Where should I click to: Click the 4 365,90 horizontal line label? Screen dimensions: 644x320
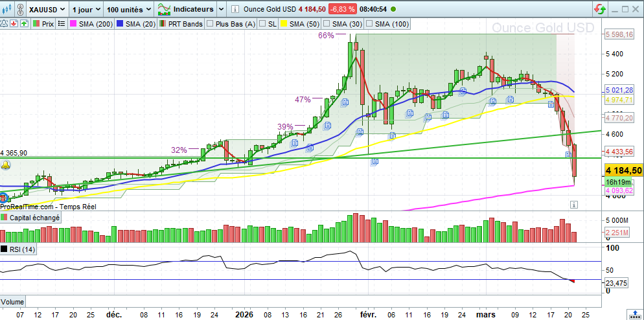pyautogui.click(x=14, y=153)
